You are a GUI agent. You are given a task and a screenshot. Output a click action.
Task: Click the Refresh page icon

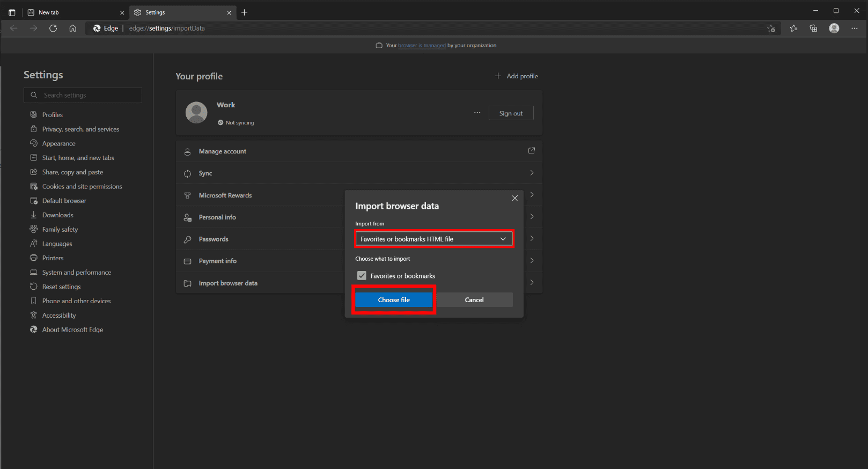point(53,28)
